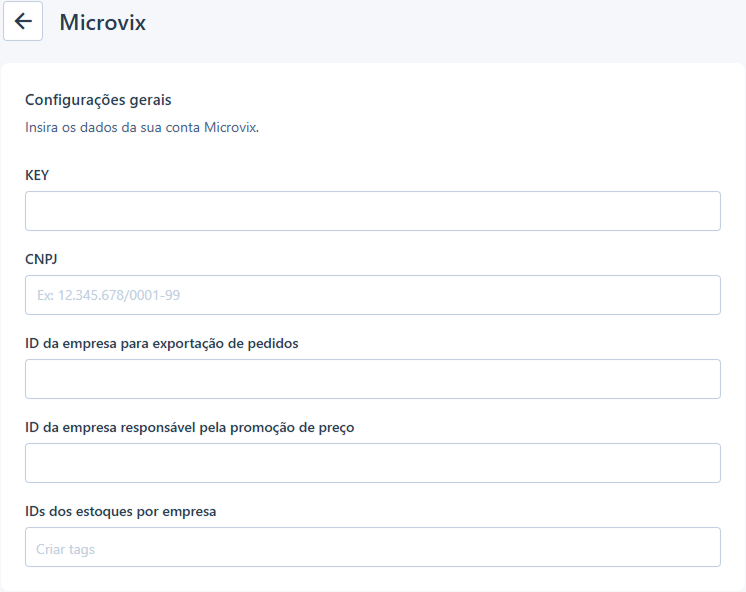746x592 pixels.
Task: Focus the CNPJ input field
Action: pyautogui.click(x=373, y=295)
